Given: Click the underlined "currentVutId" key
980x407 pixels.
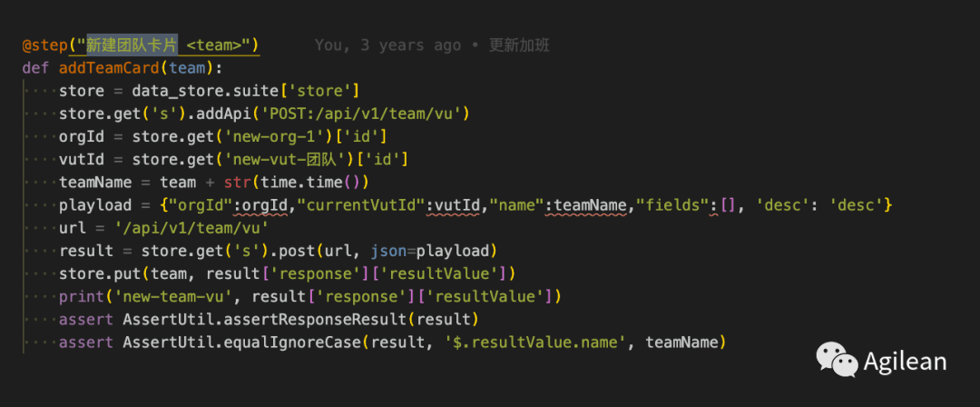Looking at the screenshot, I should pyautogui.click(x=360, y=205).
